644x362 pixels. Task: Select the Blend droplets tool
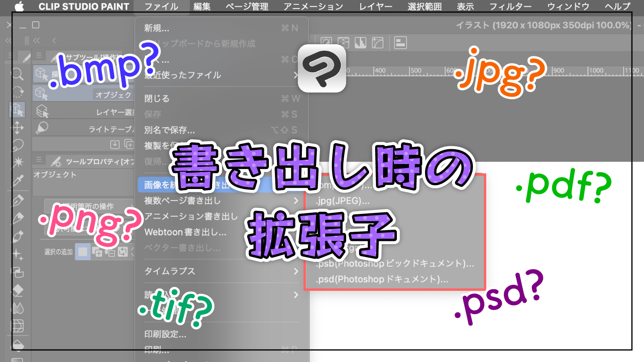(x=17, y=308)
